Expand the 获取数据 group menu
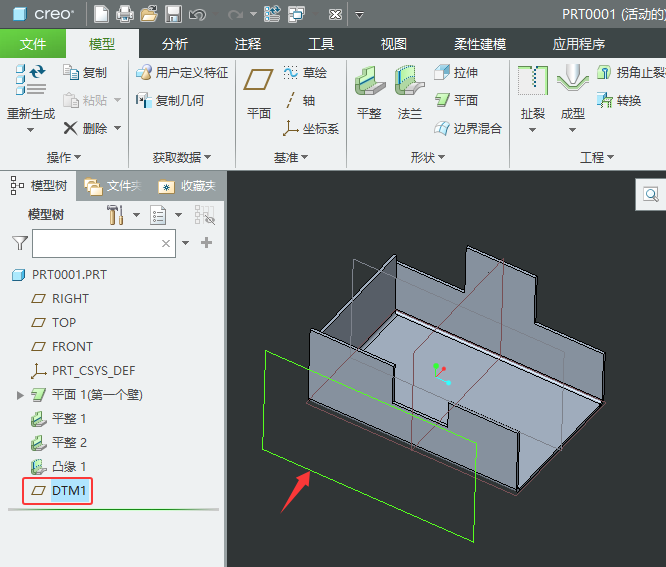The image size is (666, 567). [182, 158]
